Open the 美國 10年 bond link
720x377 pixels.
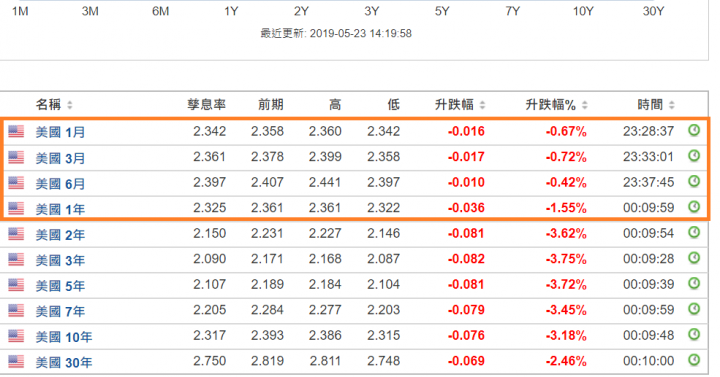tap(64, 337)
